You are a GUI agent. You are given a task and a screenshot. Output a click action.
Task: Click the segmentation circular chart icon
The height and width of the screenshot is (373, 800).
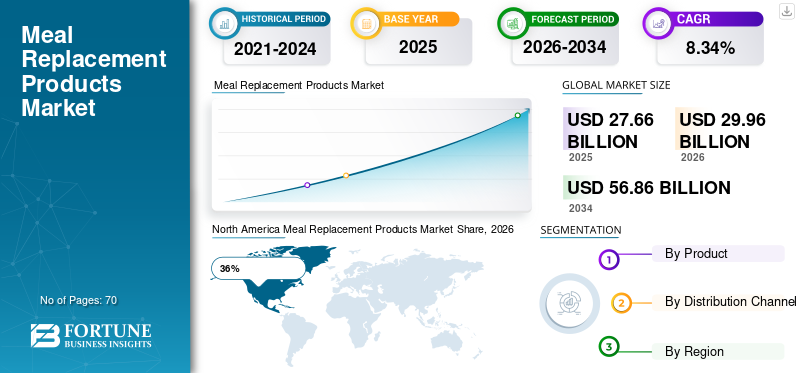click(570, 303)
